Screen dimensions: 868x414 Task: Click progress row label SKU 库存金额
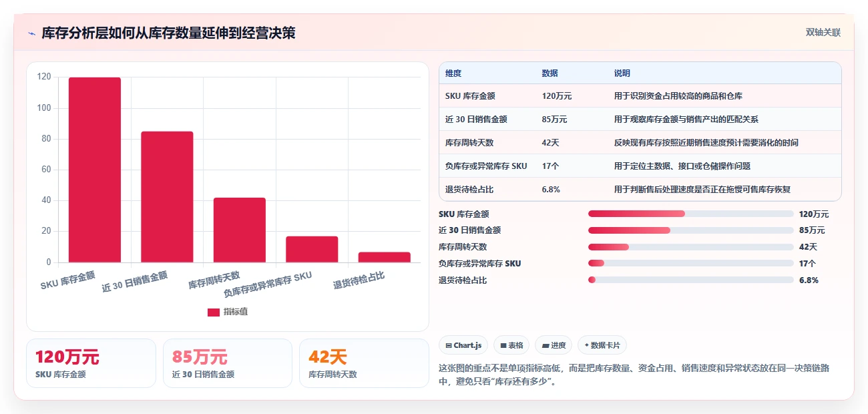[463, 214]
